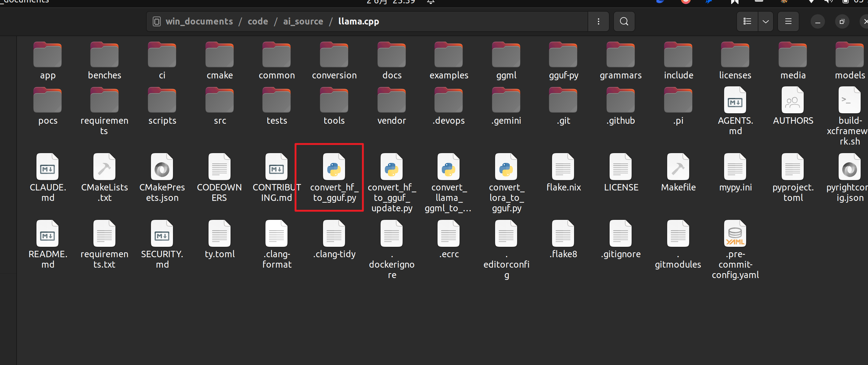Select the mypy.ini file
The height and width of the screenshot is (365, 868).
(735, 173)
